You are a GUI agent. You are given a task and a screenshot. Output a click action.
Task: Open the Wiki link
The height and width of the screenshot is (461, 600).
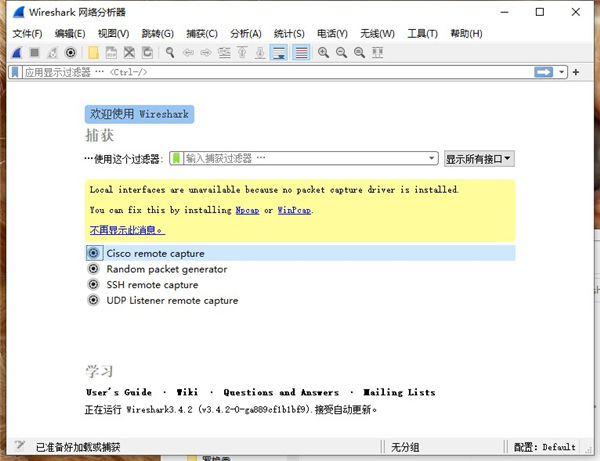point(187,392)
